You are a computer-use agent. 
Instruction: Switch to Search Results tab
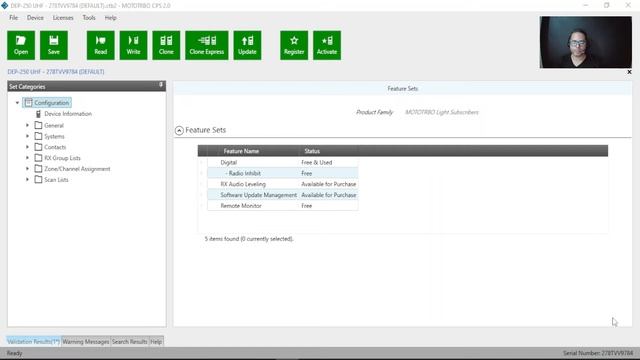(x=129, y=342)
